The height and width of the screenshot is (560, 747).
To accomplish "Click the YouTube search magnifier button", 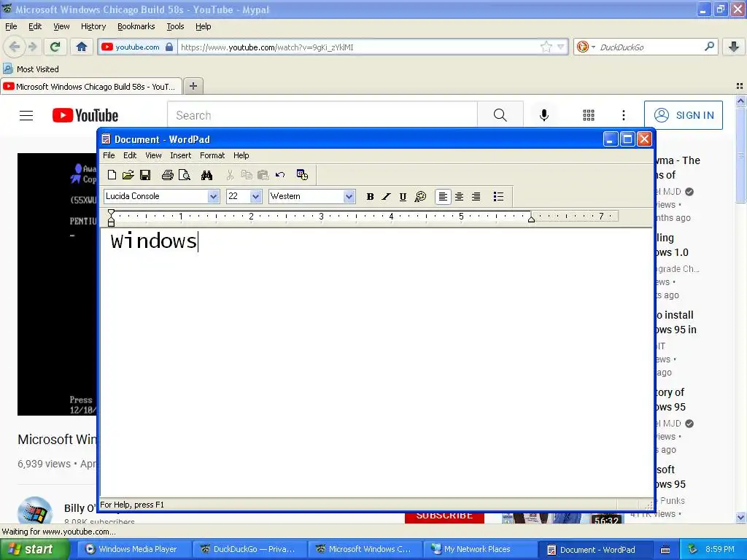I will click(500, 115).
